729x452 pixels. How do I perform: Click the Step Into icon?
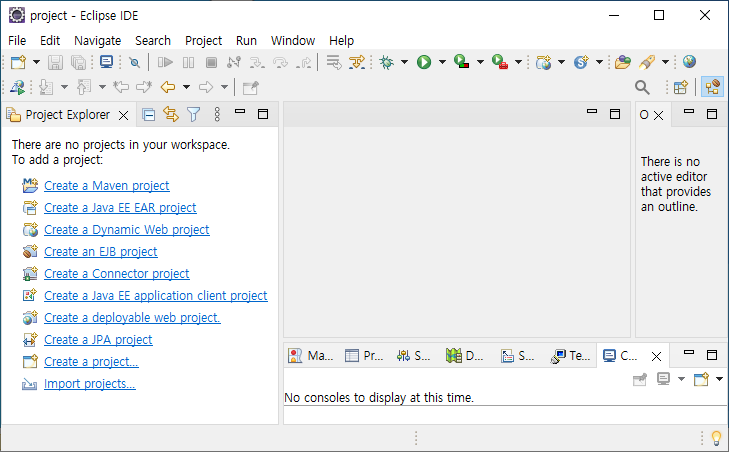[257, 62]
